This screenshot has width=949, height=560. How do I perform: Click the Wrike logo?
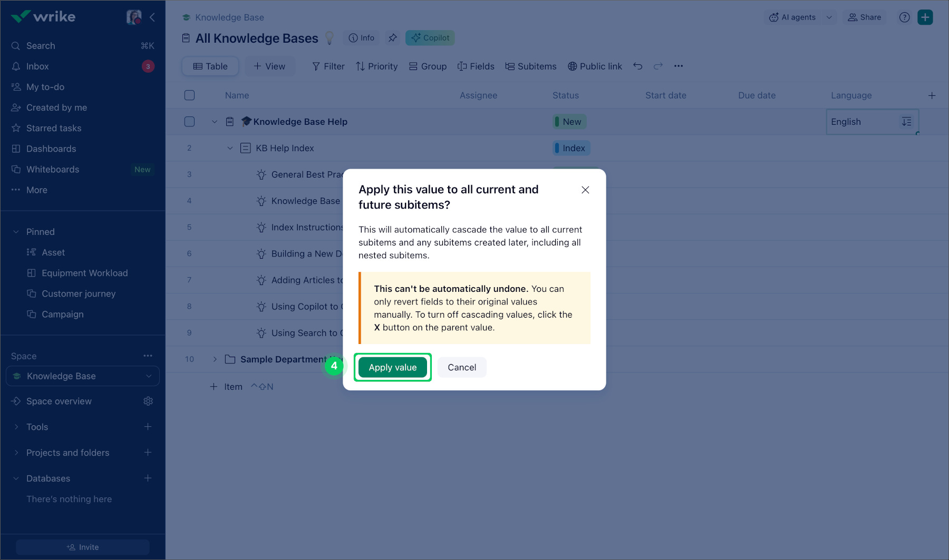(x=43, y=17)
